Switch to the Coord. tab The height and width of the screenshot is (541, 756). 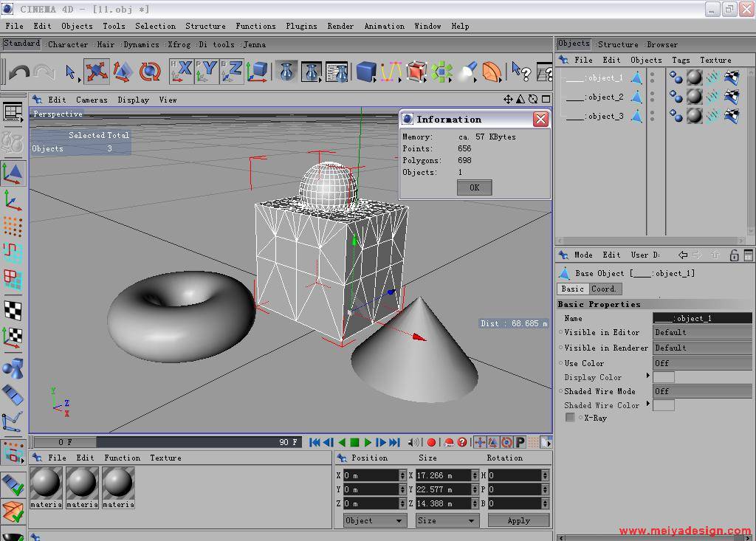605,289
